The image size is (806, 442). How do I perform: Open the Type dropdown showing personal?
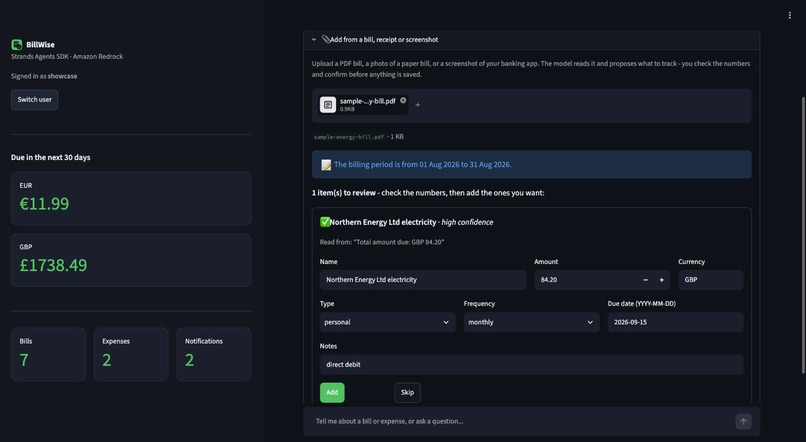click(x=387, y=322)
